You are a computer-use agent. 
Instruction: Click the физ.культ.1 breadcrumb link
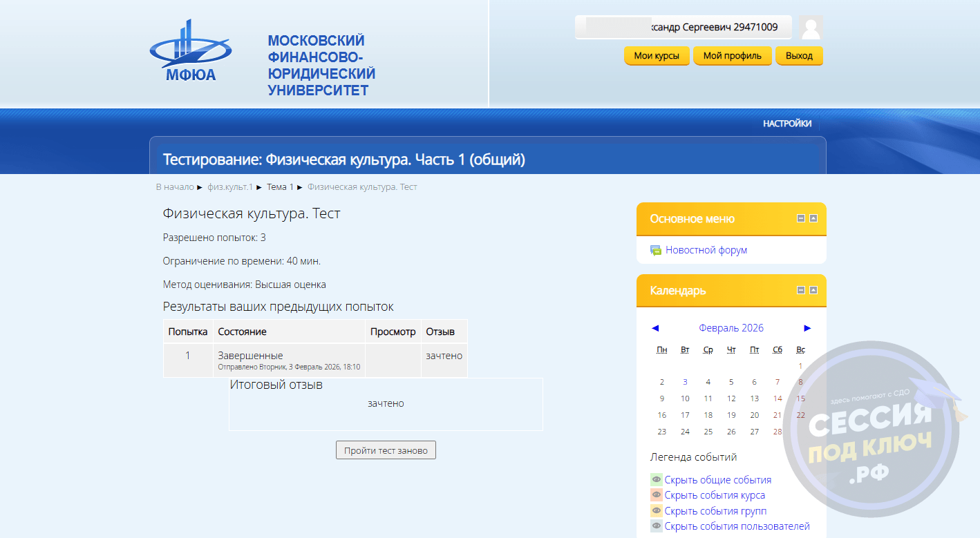(x=230, y=187)
